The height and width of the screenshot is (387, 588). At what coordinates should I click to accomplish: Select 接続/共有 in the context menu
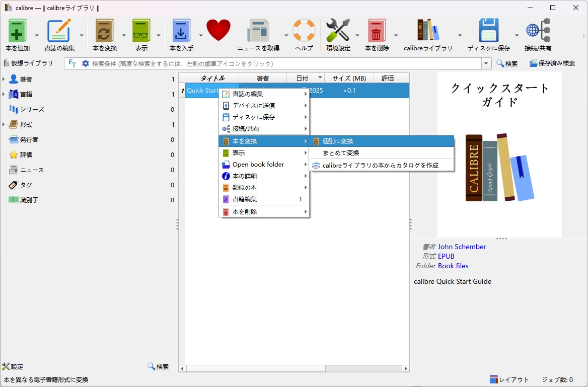264,129
